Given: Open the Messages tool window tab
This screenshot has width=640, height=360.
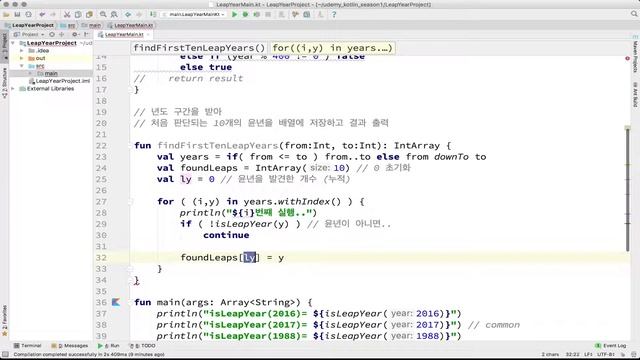Looking at the screenshot, I should [70, 346].
